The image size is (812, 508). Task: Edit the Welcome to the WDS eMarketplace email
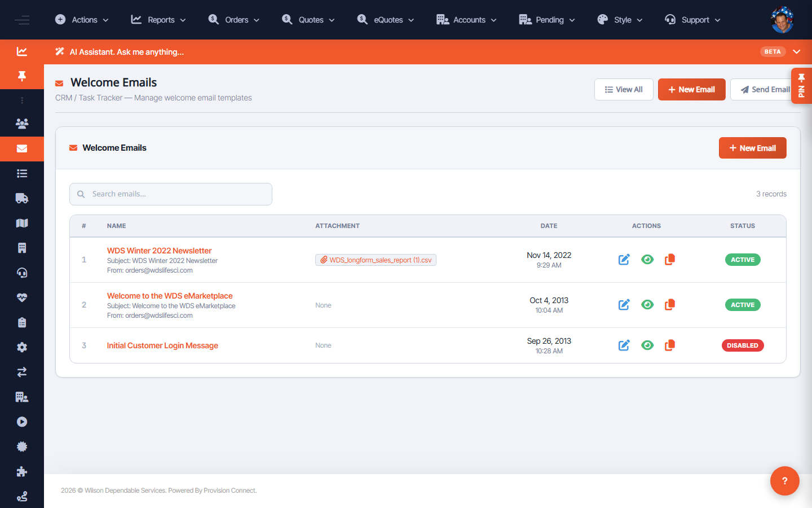click(624, 305)
